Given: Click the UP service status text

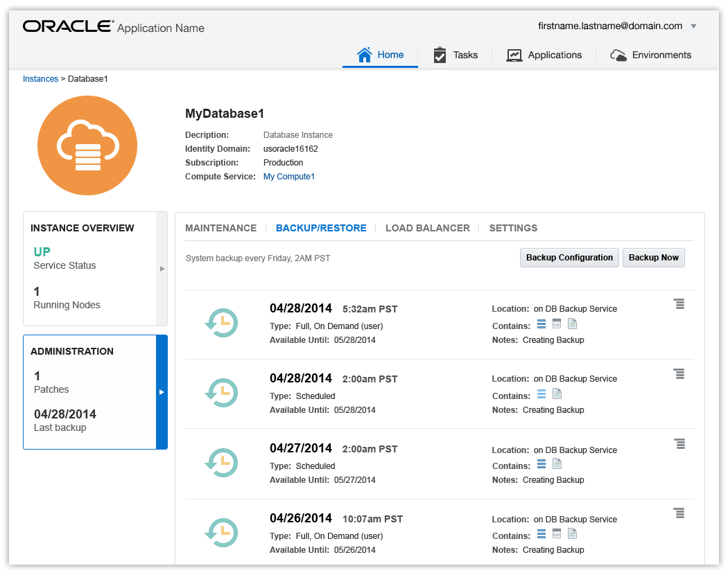Looking at the screenshot, I should 42,252.
